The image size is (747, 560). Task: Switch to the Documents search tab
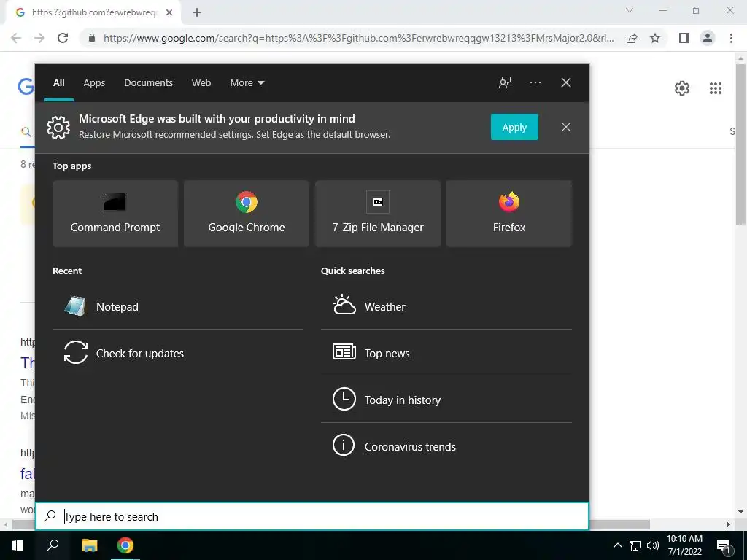point(148,83)
